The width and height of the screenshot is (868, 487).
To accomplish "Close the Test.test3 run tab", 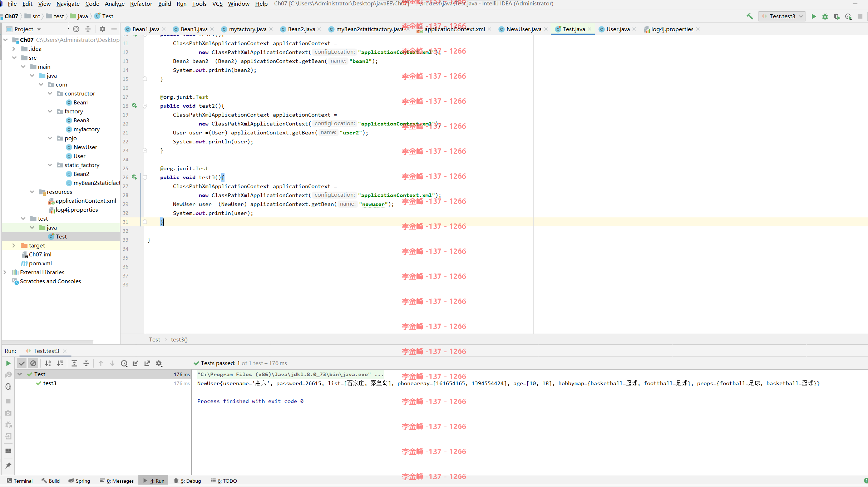I will (65, 351).
